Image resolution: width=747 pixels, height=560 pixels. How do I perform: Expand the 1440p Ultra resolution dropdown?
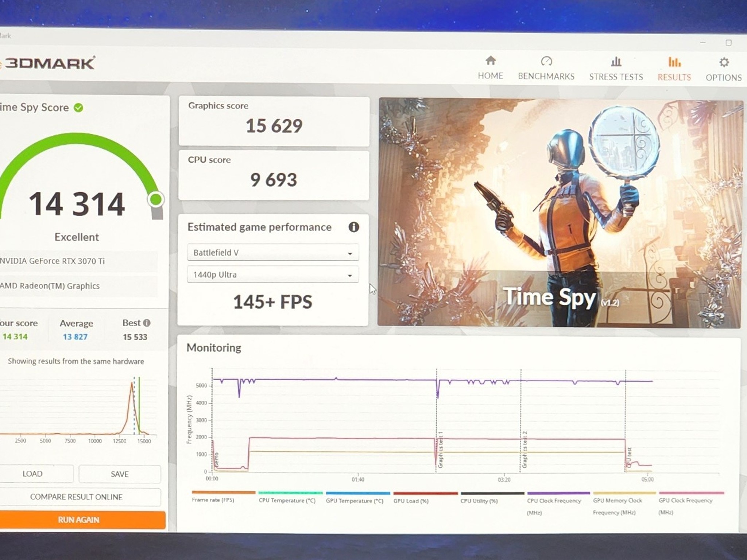pos(273,275)
